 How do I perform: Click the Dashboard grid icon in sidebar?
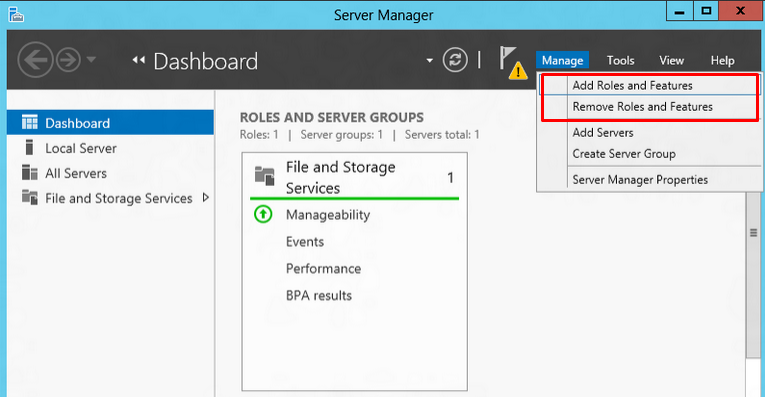coord(30,122)
